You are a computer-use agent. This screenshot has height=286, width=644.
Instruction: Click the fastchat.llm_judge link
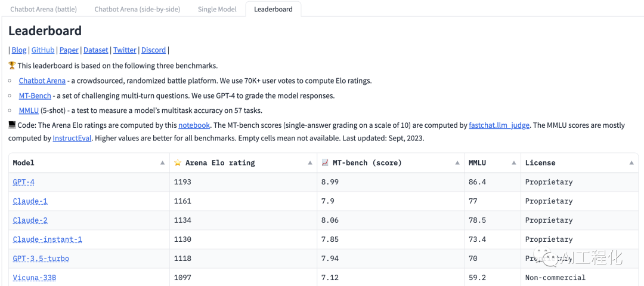[x=499, y=125]
